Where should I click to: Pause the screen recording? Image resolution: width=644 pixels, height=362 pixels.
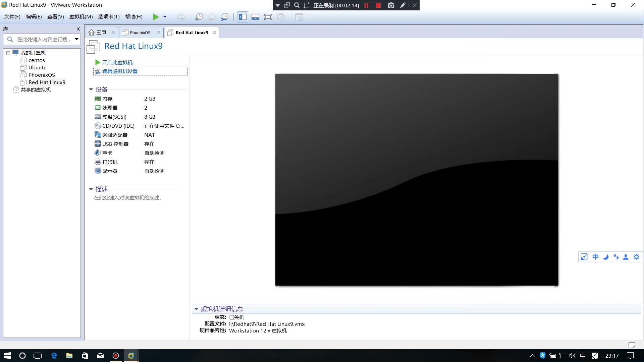click(x=366, y=5)
